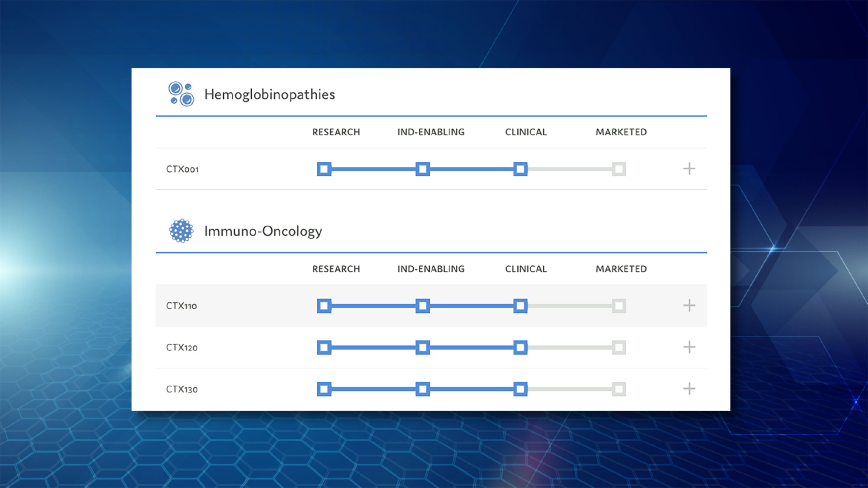The width and height of the screenshot is (868, 488).
Task: Expand the CTX130 row plus icon
Action: [689, 389]
